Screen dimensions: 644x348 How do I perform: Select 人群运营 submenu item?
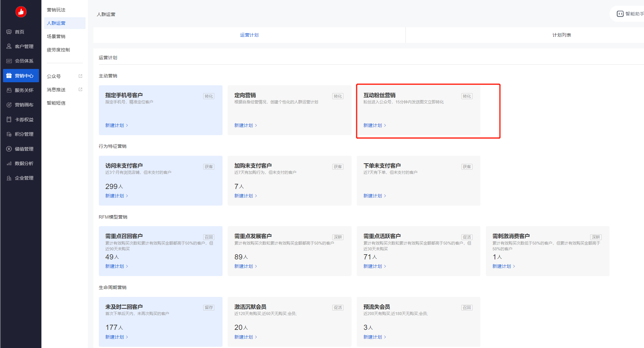pyautogui.click(x=65, y=23)
